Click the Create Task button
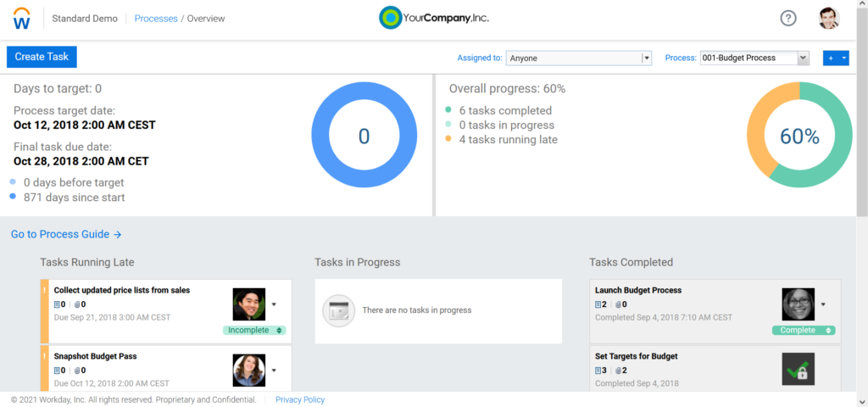The image size is (868, 407). (42, 57)
